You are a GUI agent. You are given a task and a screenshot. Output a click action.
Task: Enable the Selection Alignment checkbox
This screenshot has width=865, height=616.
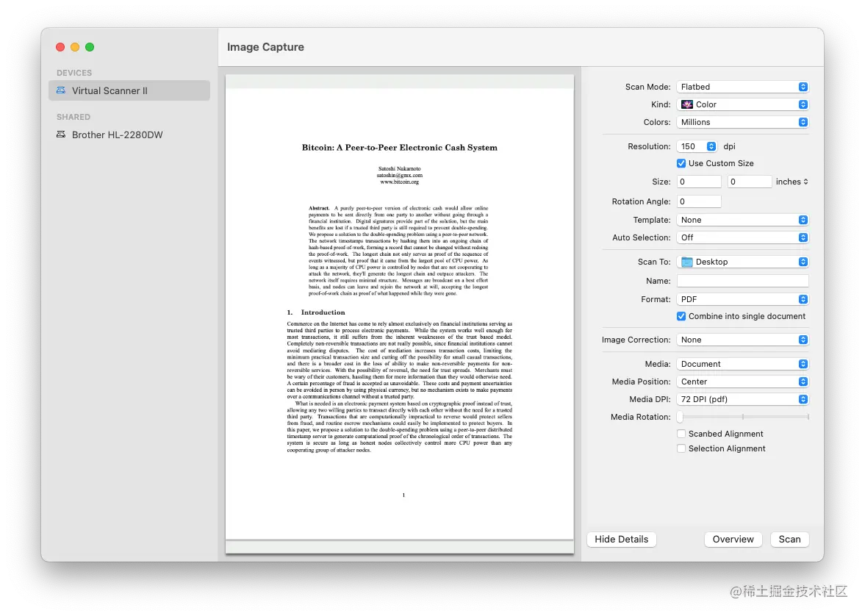pos(681,448)
